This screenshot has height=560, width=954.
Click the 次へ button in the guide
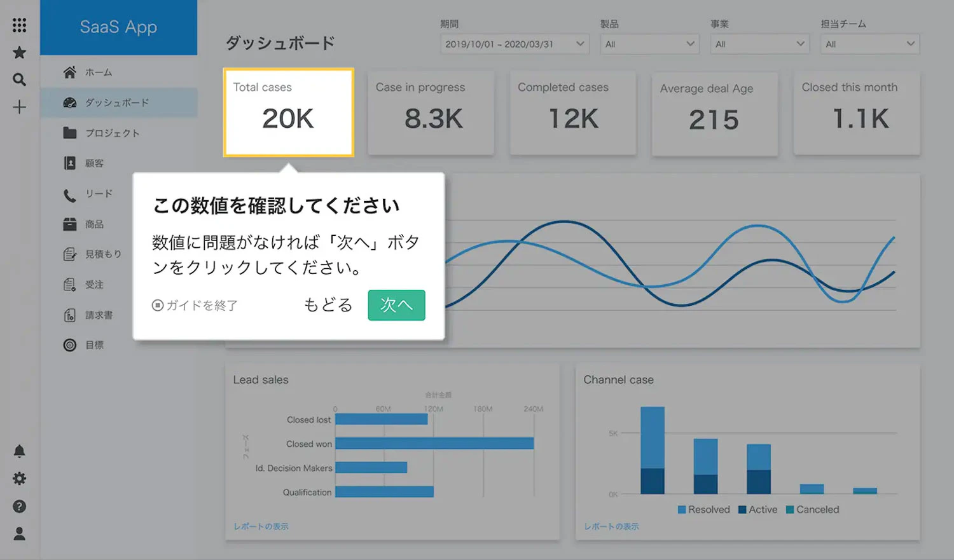pyautogui.click(x=396, y=305)
